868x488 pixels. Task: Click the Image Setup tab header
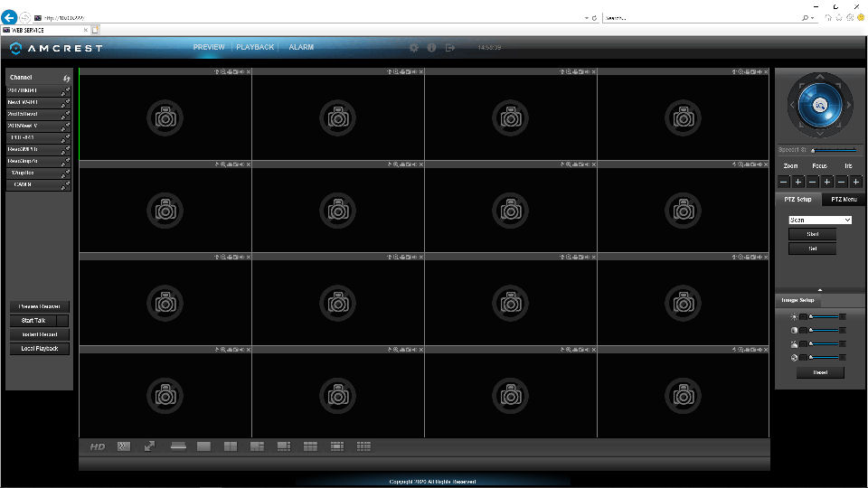click(797, 300)
